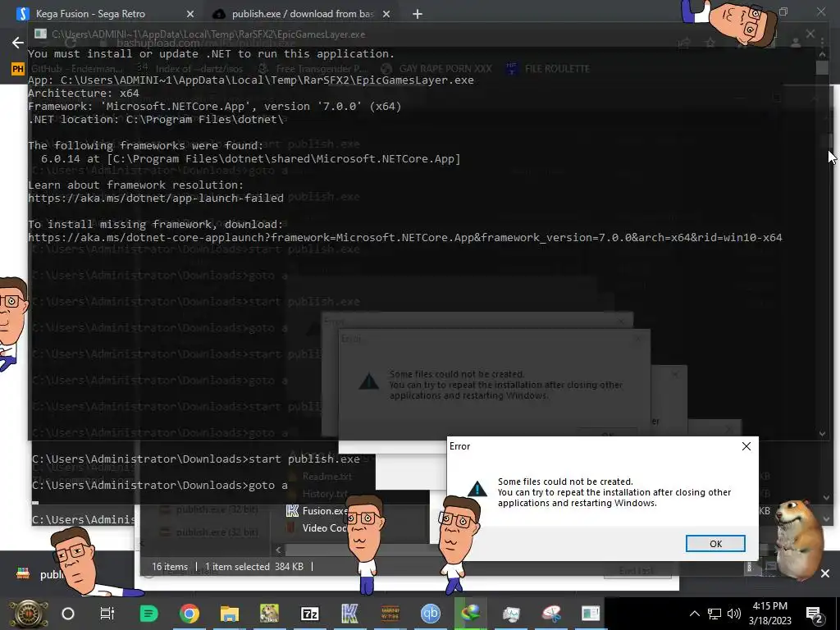Open the green chat app on taskbar

pyautogui.click(x=149, y=614)
